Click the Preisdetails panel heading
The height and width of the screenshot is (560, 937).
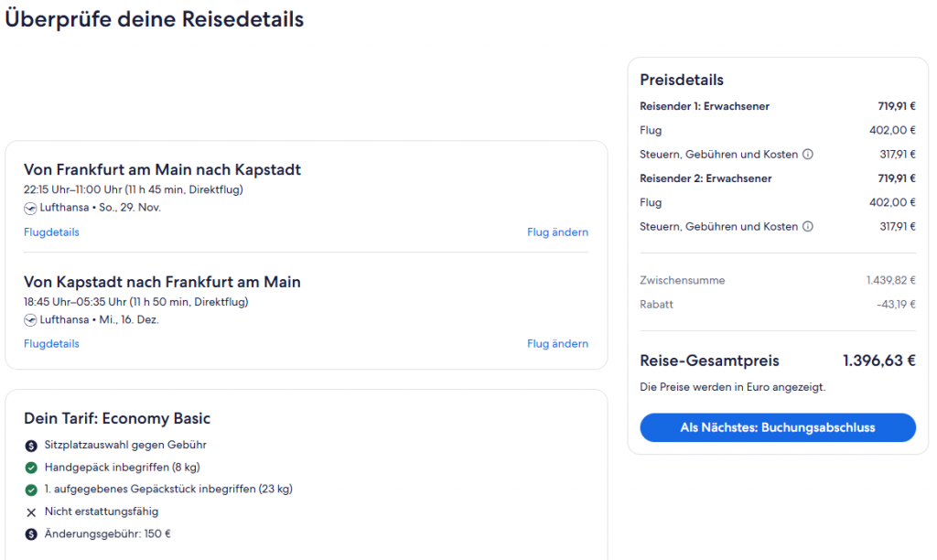point(682,81)
